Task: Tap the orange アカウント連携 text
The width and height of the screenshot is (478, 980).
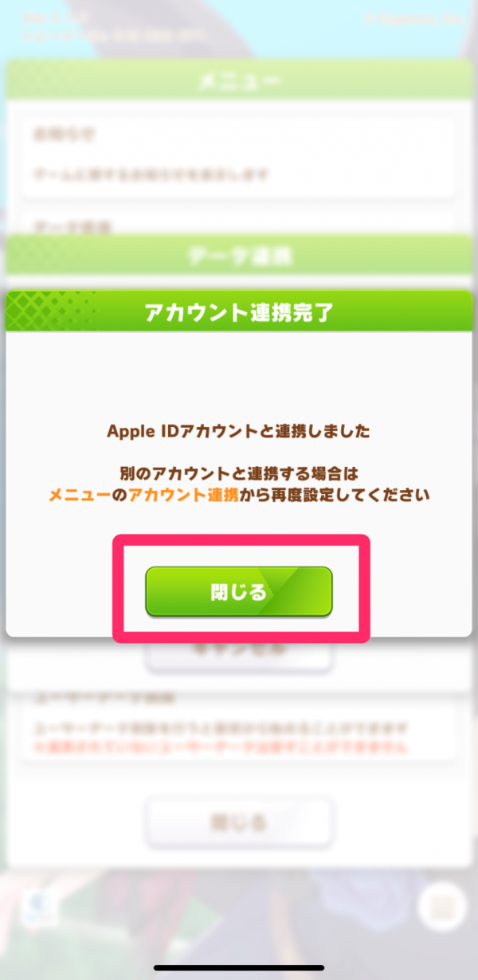Action: tap(183, 495)
